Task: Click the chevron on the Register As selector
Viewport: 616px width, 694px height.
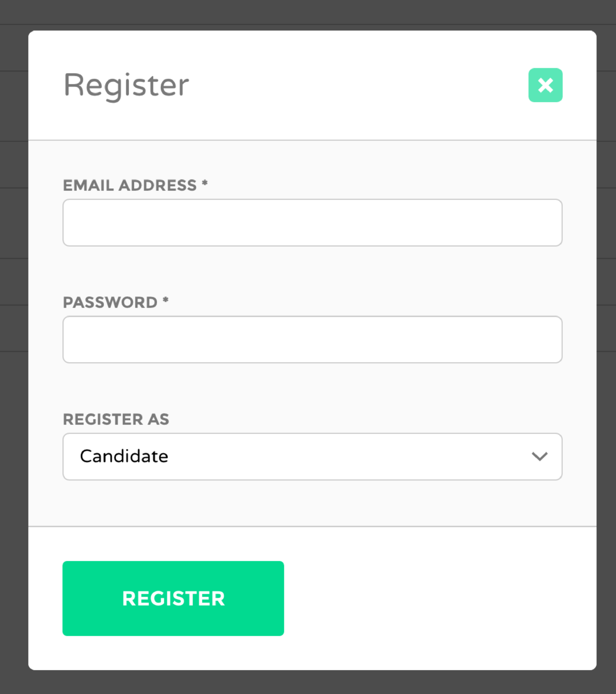Action: [541, 457]
